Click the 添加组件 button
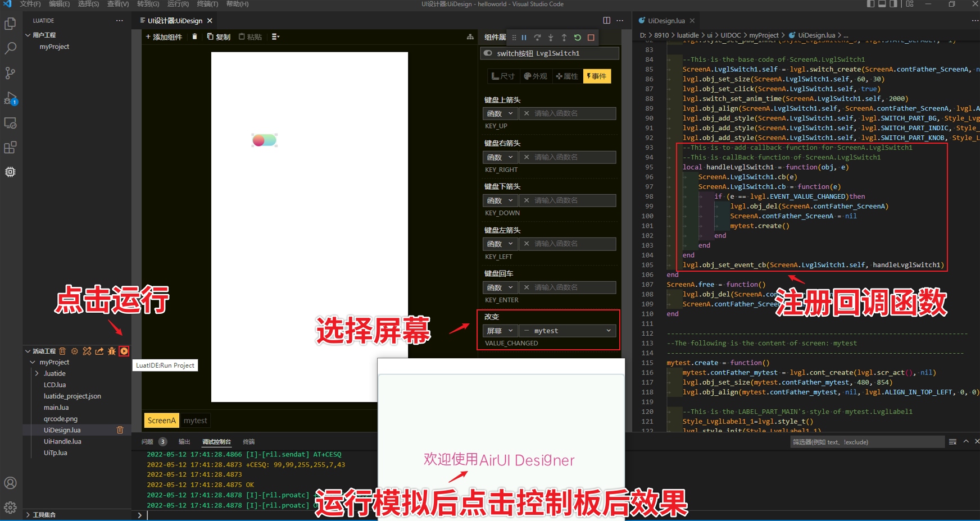The height and width of the screenshot is (521, 980). 164,36
